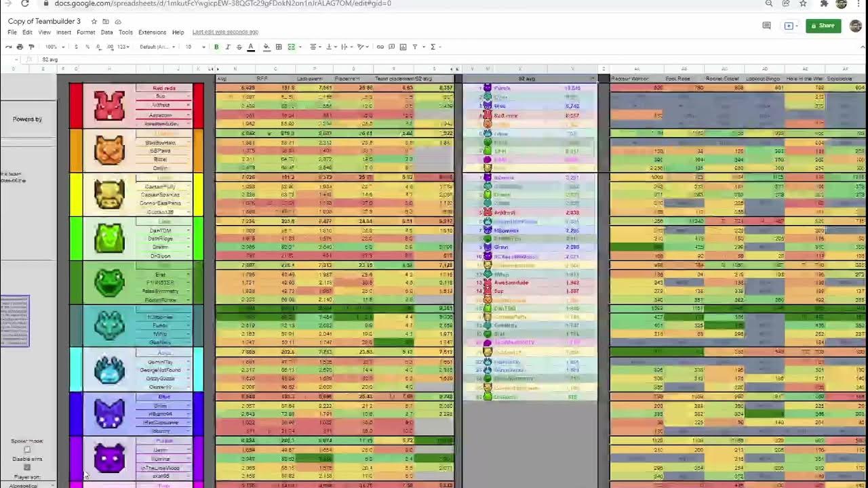Viewport: 868px width, 488px height.
Task: Open the fill color picker
Action: (267, 47)
